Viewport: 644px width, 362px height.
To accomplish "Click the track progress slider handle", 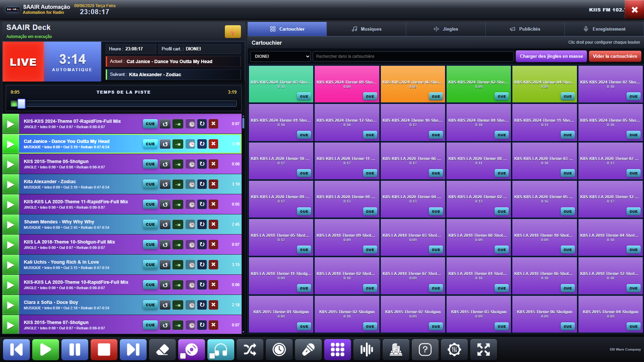I will pyautogui.click(x=21, y=104).
